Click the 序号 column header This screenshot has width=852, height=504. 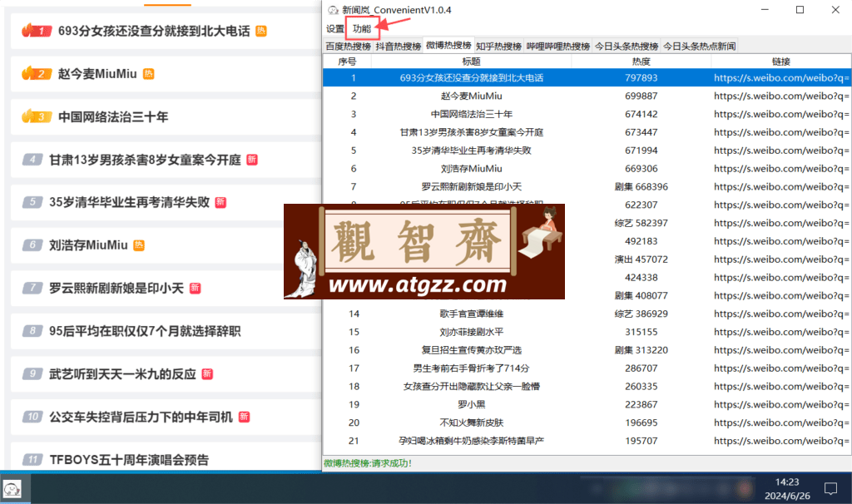347,62
